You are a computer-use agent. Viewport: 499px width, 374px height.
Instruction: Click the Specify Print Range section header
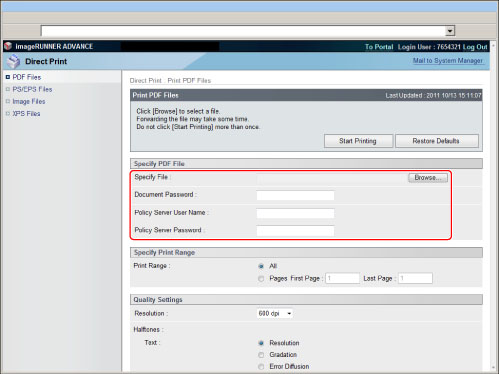(x=306, y=253)
